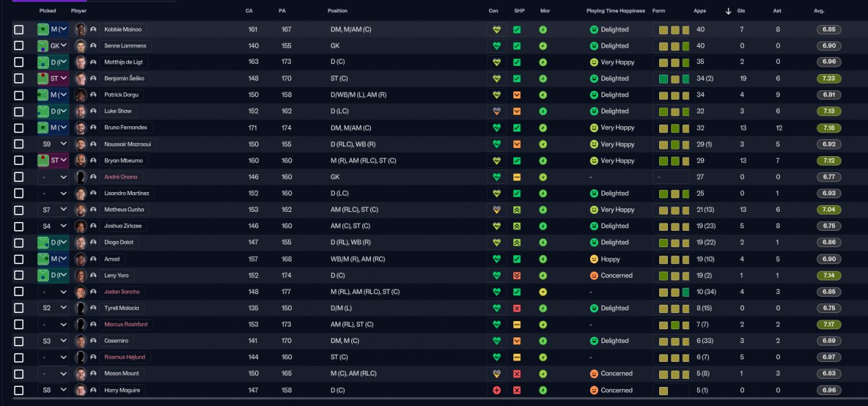Viewport: 868px width, 406px height.
Task: Open Bruno Fernandes' player name link
Action: [x=125, y=128]
